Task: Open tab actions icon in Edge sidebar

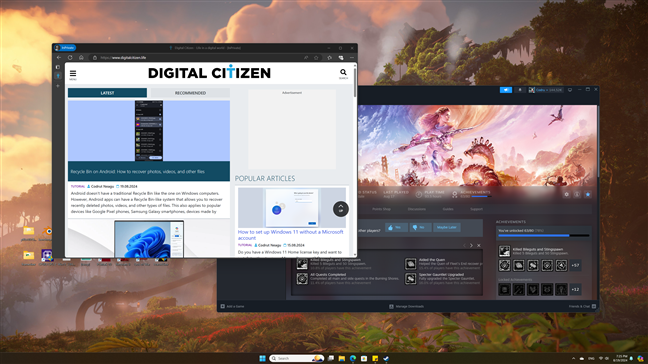Action: tap(58, 67)
